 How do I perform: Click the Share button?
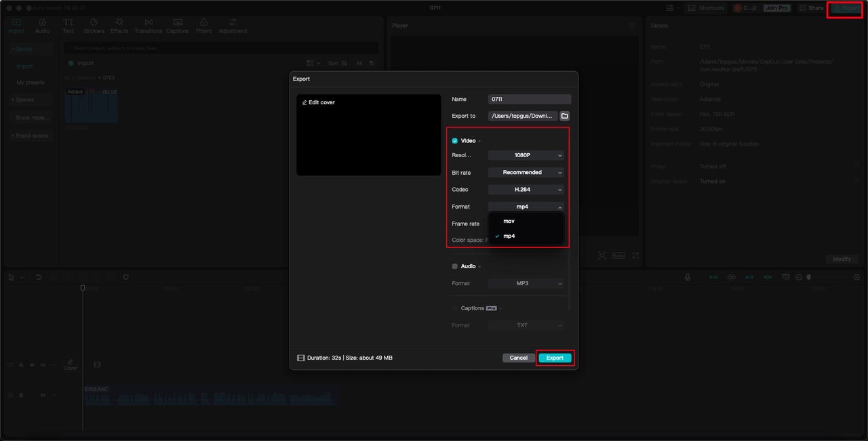tap(811, 8)
